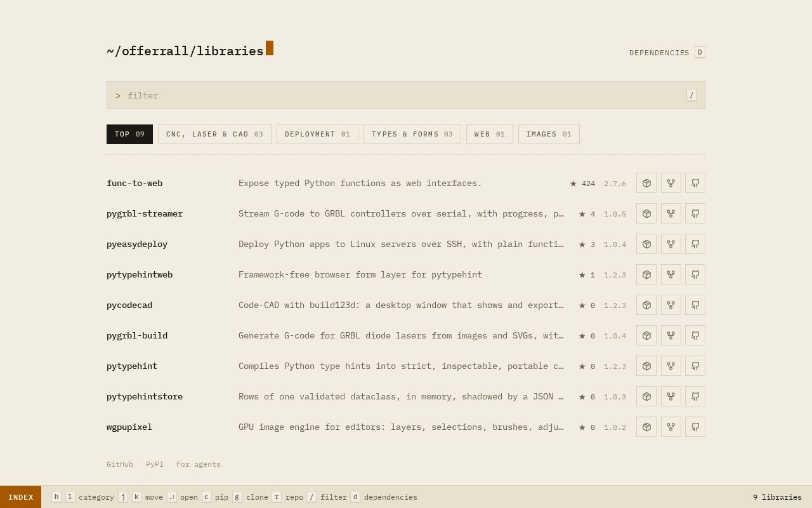Open GitHub repo icon for pytypehintweb
Viewport: 812px width, 508px height.
[x=695, y=274]
